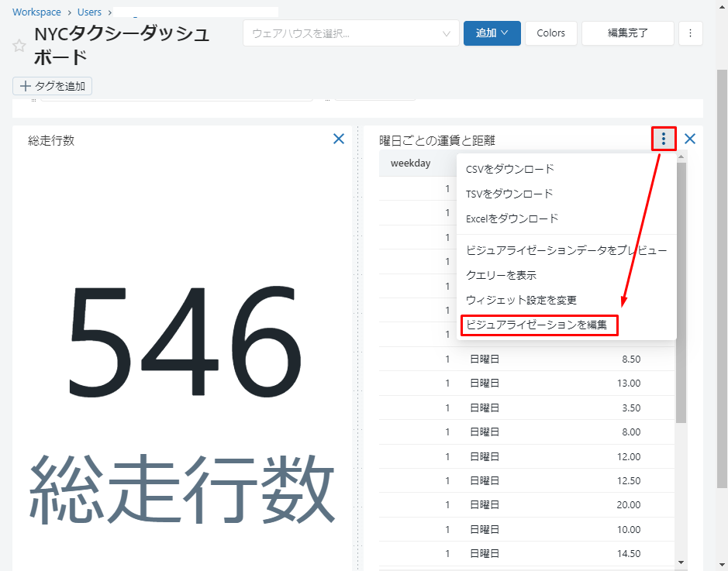Select CSVをダウンロード from the menu
728x571 pixels.
[510, 169]
